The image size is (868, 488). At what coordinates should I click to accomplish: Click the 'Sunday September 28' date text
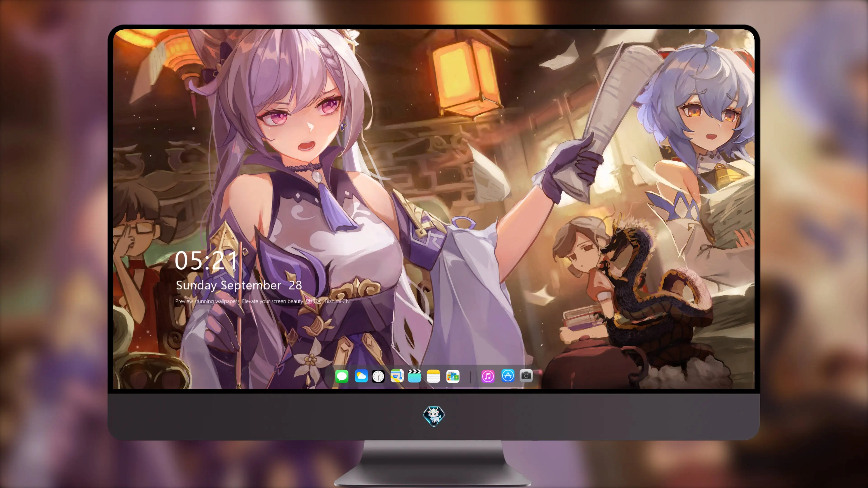(x=238, y=286)
